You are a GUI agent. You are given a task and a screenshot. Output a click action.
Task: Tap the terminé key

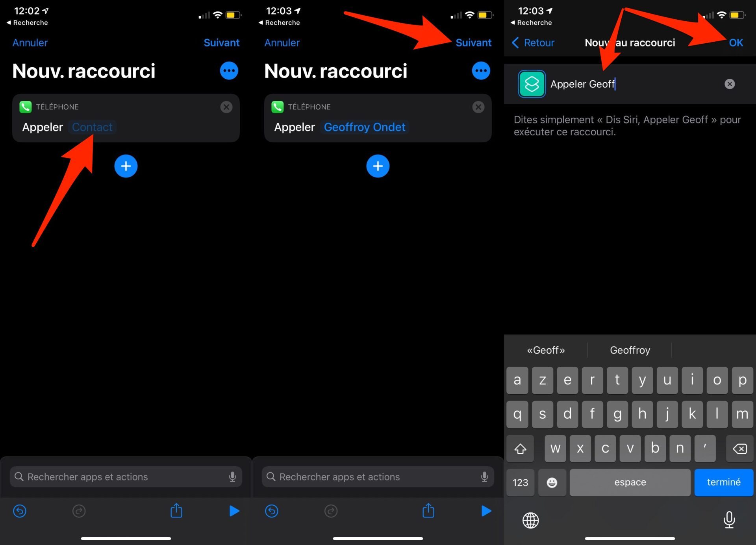tap(724, 482)
